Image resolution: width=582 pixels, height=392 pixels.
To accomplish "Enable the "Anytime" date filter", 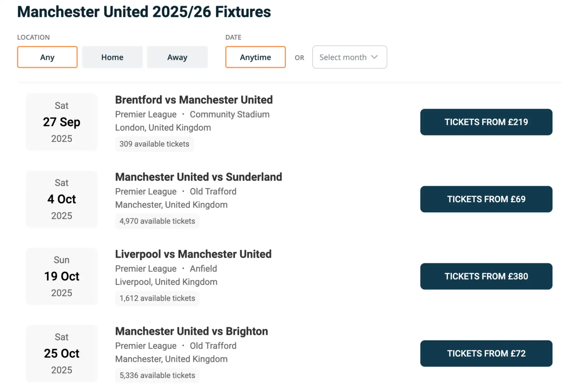I will coord(255,57).
